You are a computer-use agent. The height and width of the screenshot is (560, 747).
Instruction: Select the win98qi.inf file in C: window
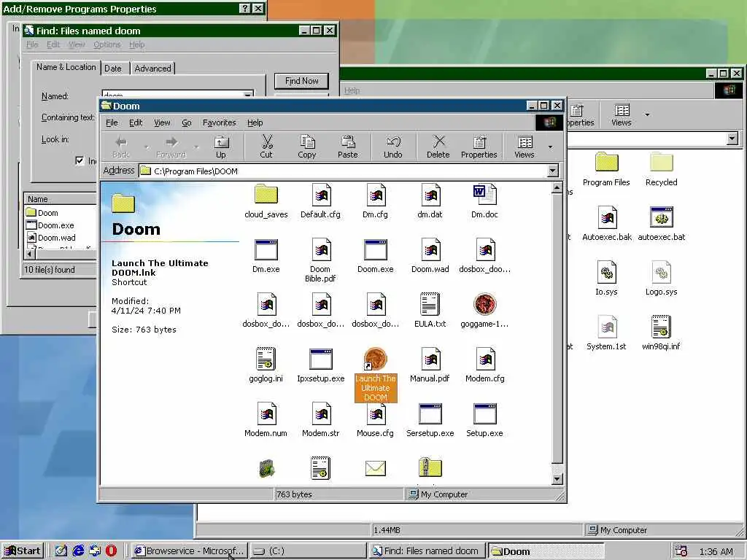661,332
